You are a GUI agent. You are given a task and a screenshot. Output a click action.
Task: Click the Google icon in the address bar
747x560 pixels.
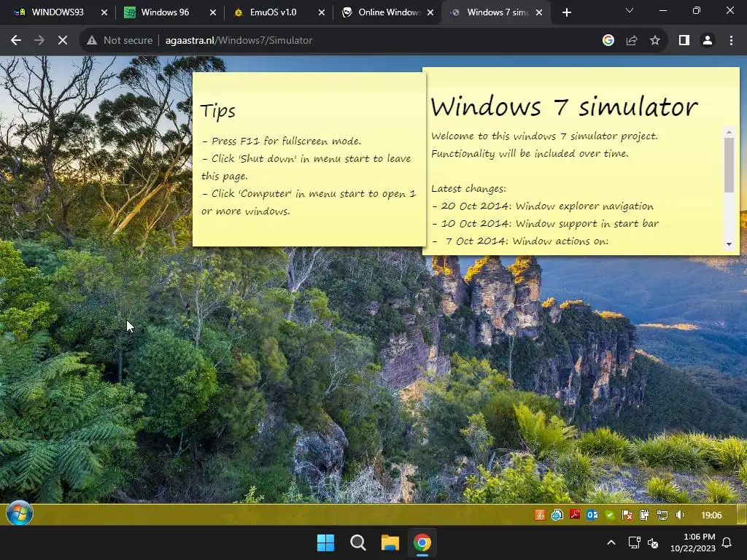click(608, 41)
